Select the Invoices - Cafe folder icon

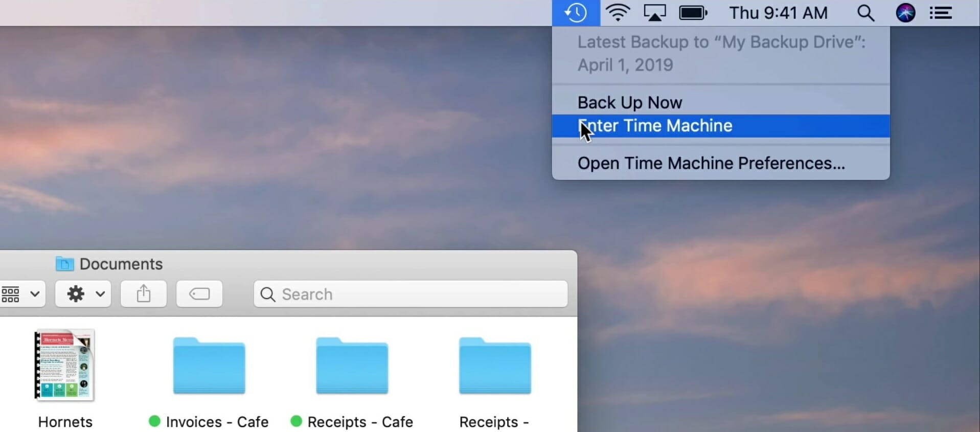tap(209, 366)
